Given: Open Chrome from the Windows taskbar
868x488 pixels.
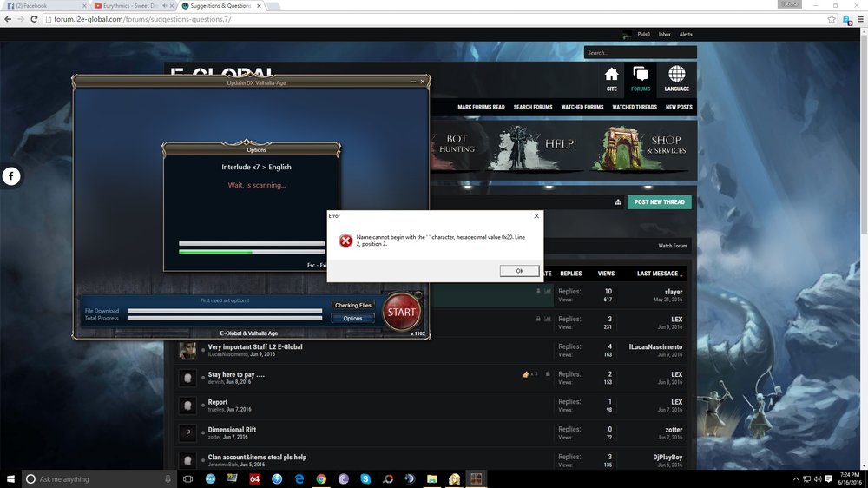Looking at the screenshot, I should pyautogui.click(x=321, y=478).
